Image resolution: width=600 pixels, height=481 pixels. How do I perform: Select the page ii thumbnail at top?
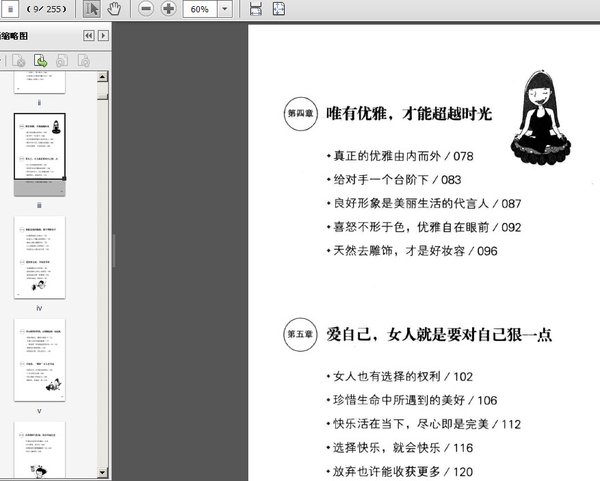(40, 82)
